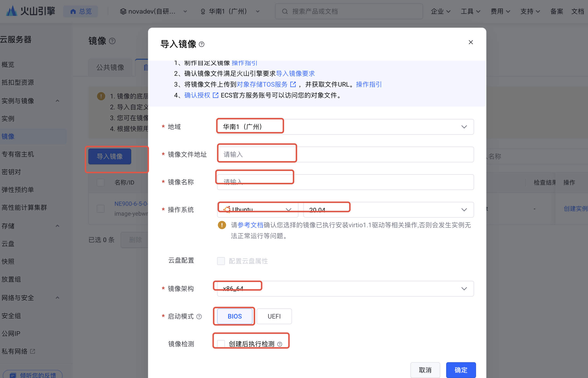Click help icon beside 创建后执行检测

(280, 344)
